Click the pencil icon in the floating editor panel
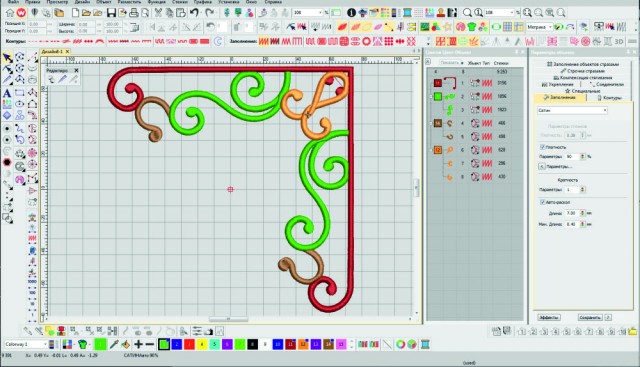 point(62,80)
